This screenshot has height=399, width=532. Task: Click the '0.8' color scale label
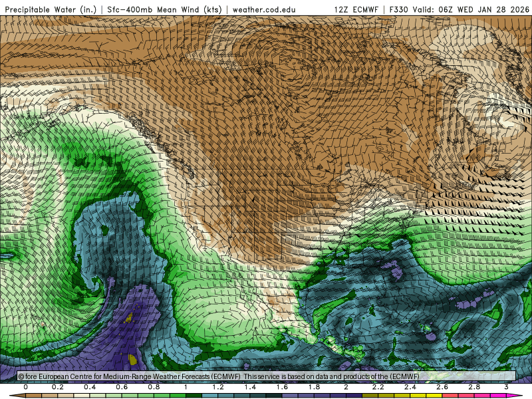(154, 387)
